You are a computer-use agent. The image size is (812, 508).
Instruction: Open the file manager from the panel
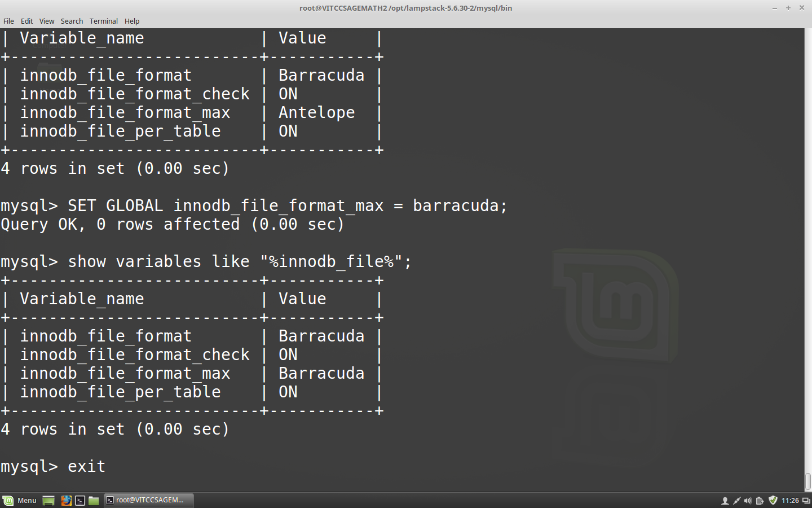(x=94, y=500)
